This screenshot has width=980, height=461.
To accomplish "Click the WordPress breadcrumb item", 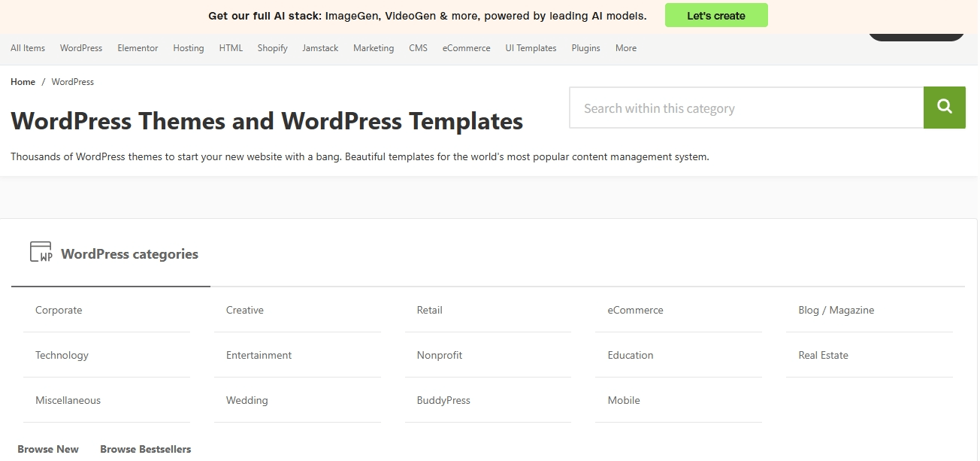I will tap(73, 82).
